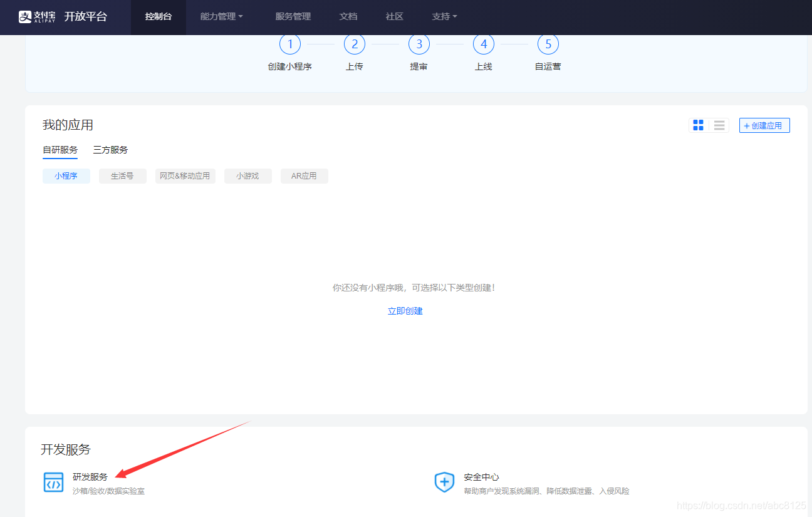Filter by 网页&移动应用 type
This screenshot has width=812, height=517.
click(185, 176)
